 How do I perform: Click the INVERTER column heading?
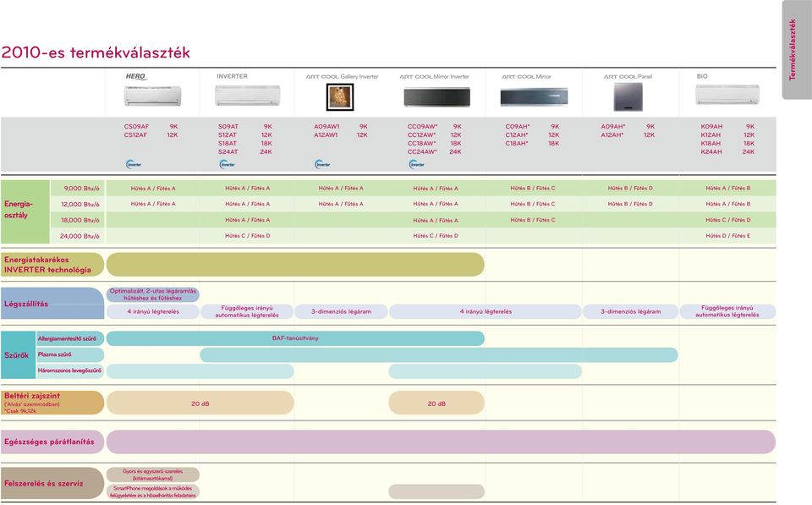[x=232, y=76]
